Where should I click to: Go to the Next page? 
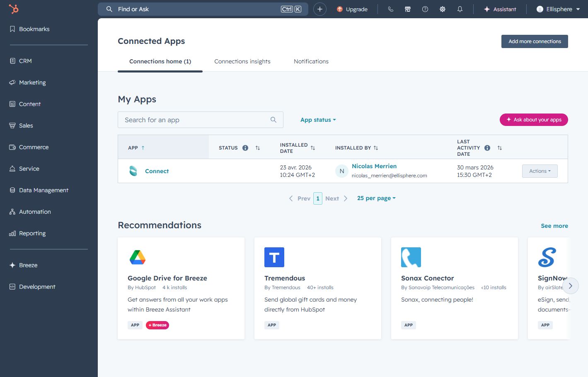pos(336,198)
